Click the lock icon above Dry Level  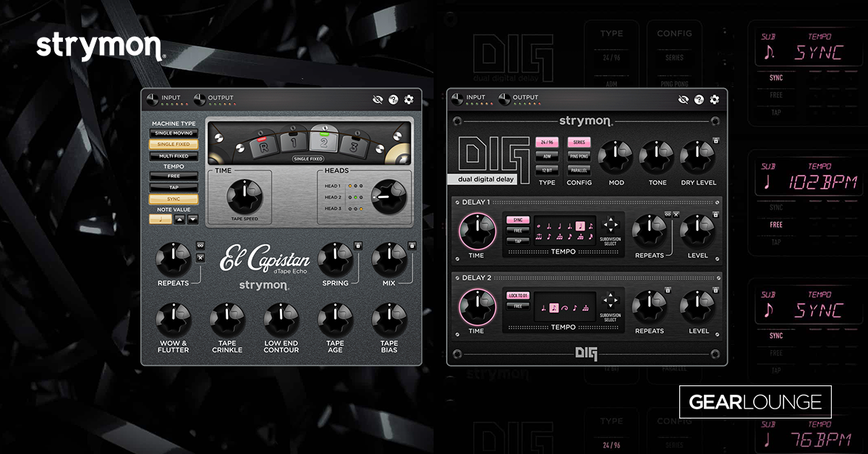tap(715, 141)
